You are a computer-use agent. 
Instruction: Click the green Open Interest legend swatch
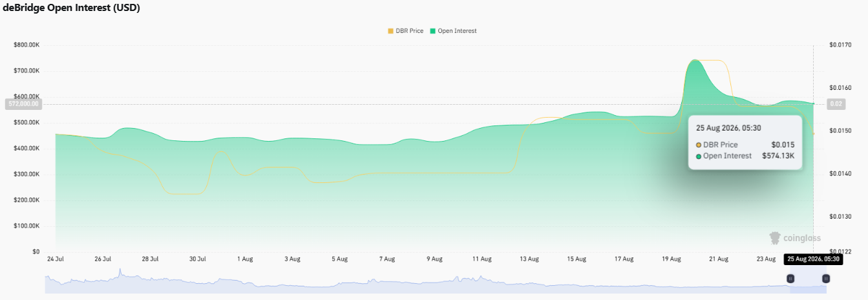432,31
